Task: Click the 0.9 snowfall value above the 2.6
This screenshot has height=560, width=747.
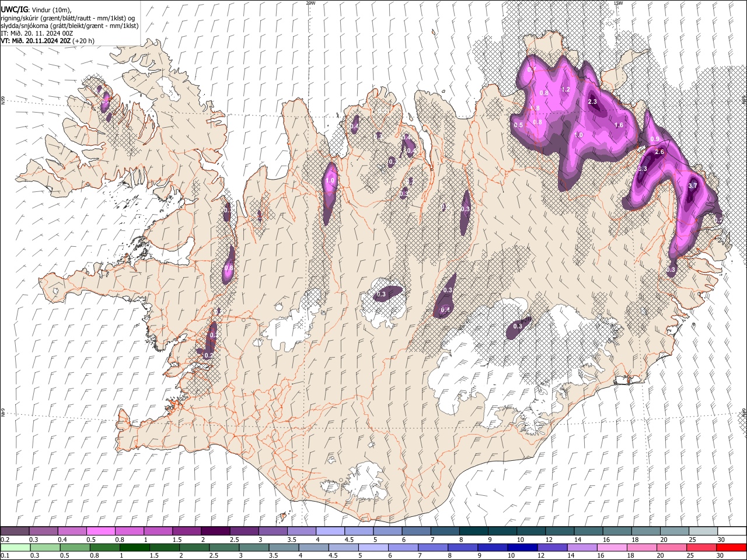Action: 655,139
